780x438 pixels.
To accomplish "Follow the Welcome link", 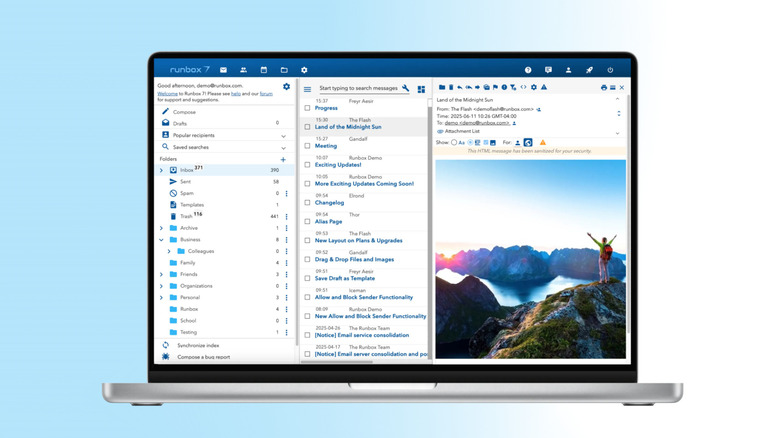I will (x=167, y=94).
